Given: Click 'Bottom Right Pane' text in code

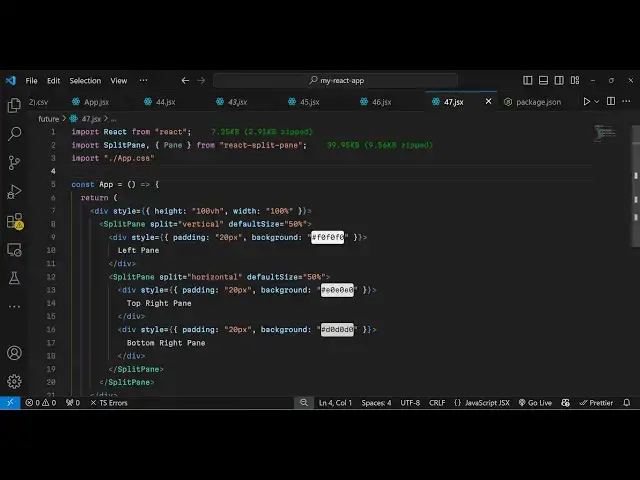Looking at the screenshot, I should [x=166, y=343].
